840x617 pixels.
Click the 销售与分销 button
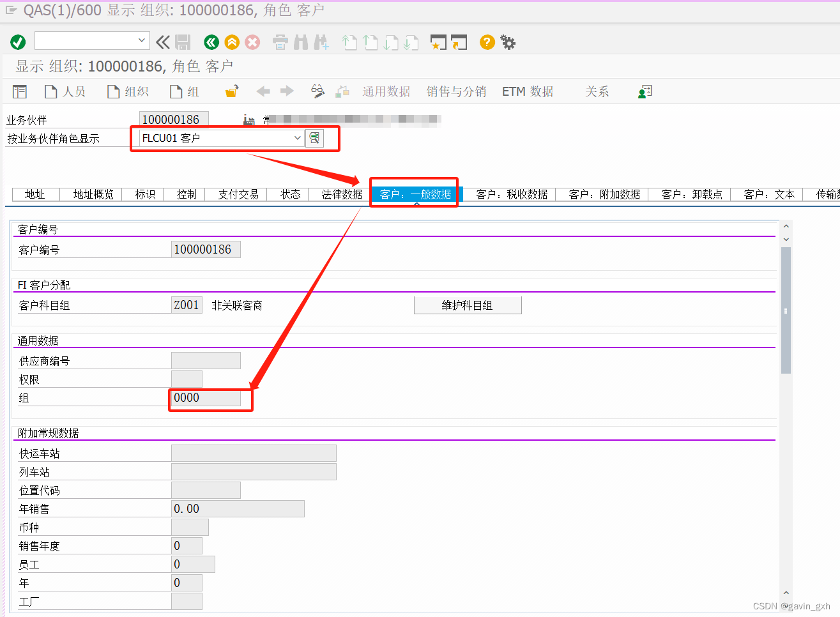pos(457,91)
